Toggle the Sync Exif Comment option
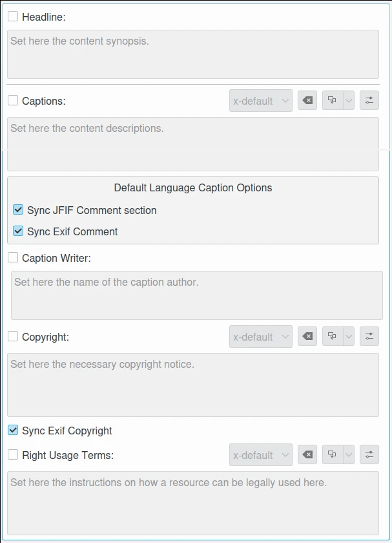The height and width of the screenshot is (543, 392). click(18, 231)
